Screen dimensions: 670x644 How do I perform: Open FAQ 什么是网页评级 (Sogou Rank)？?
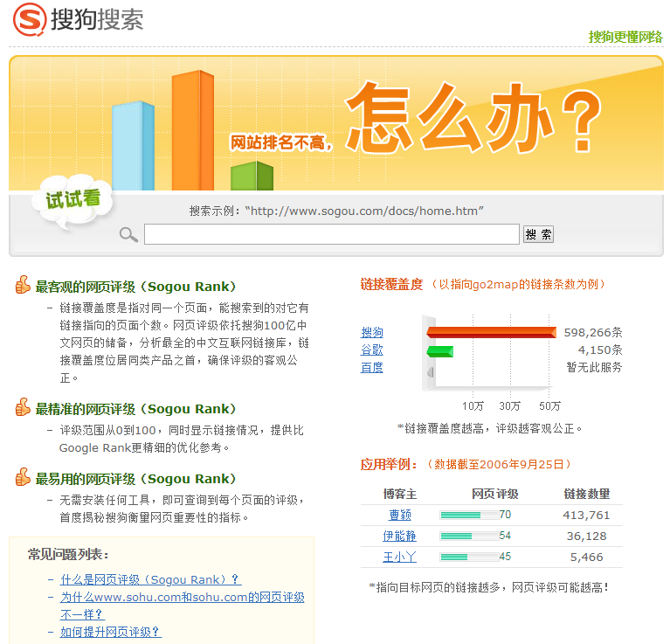pos(151,579)
